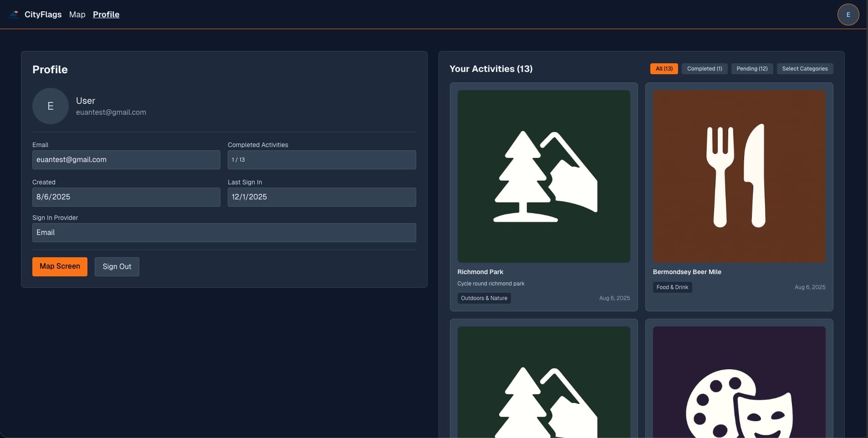Open the Sign In Provider field
The image size is (868, 438).
point(224,232)
